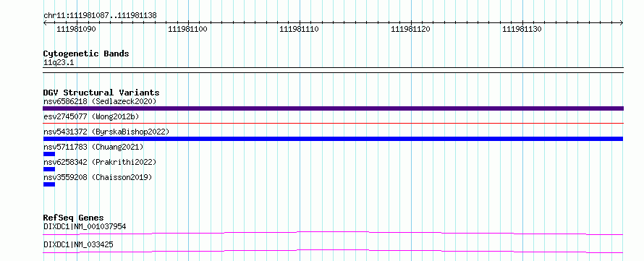The image size is (644, 261).
Task: Open variant nsv5711783 (Chuang2021) label
Action: point(93,147)
